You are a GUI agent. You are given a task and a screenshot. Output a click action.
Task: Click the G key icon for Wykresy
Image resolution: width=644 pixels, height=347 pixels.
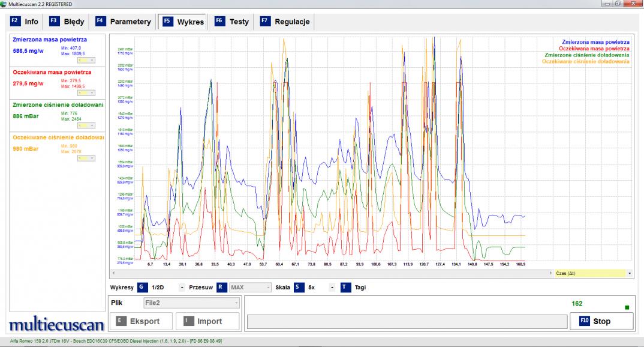click(142, 287)
